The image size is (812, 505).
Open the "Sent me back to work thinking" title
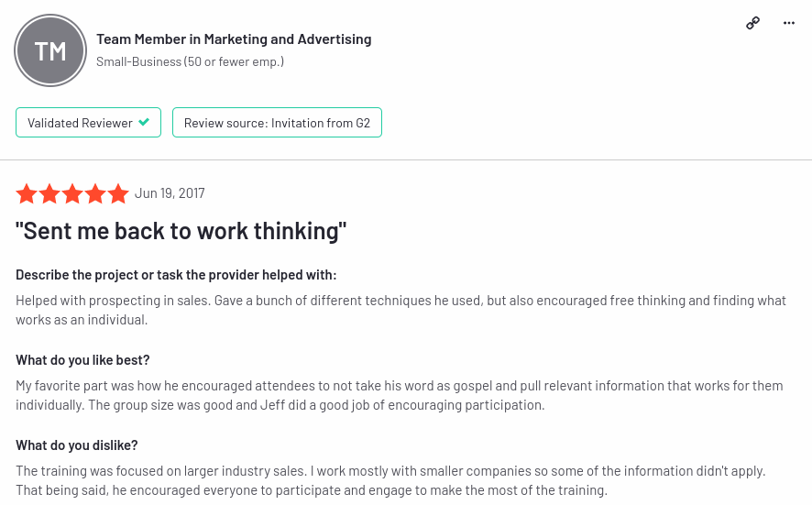pos(181,231)
